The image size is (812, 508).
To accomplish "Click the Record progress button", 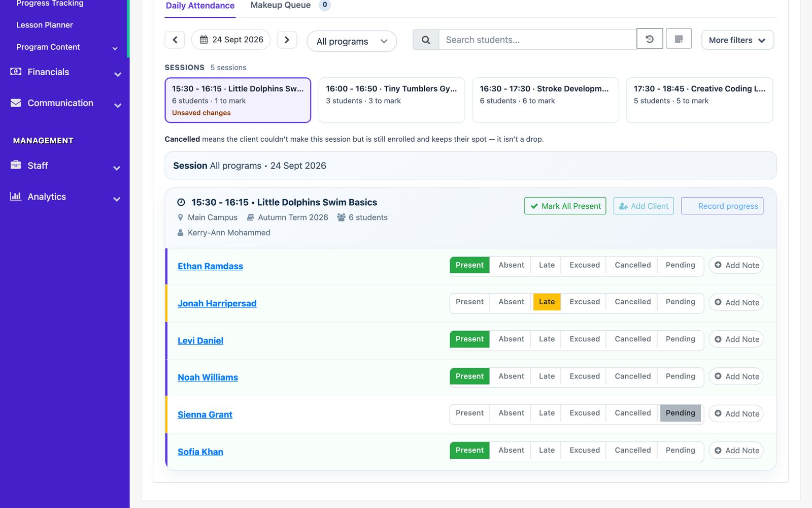I will tap(722, 206).
